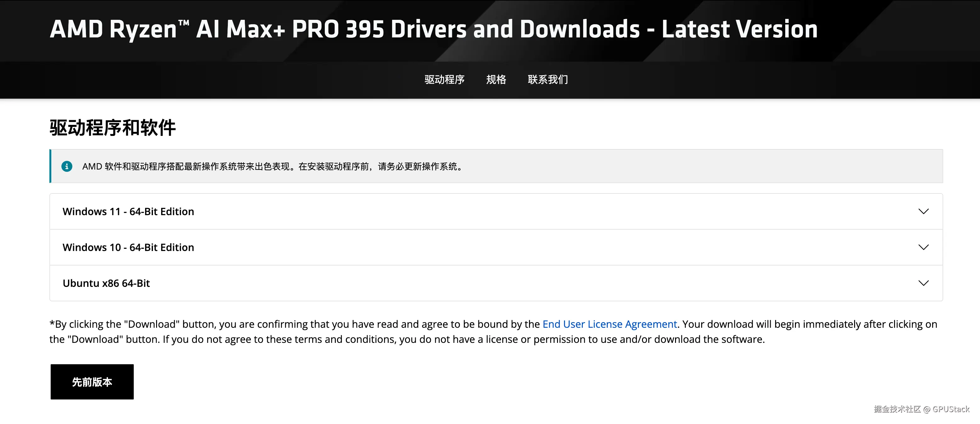Click the chevron on Windows 10 row

tap(923, 247)
